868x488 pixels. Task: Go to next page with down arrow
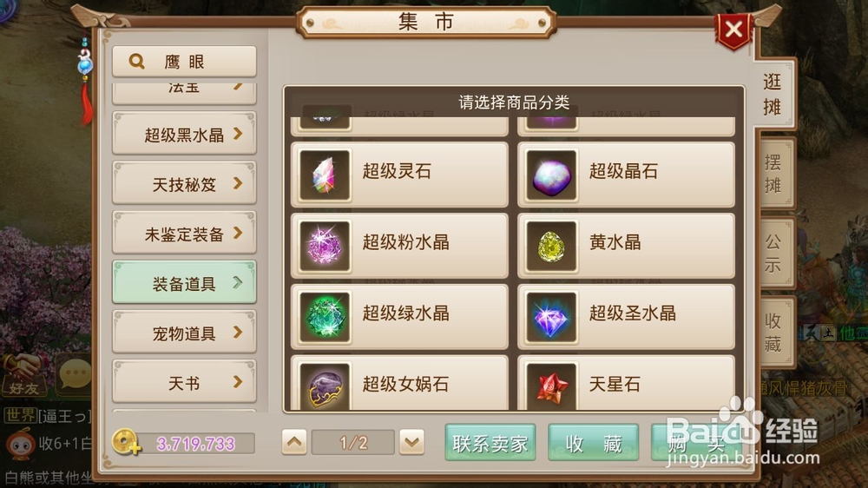411,442
